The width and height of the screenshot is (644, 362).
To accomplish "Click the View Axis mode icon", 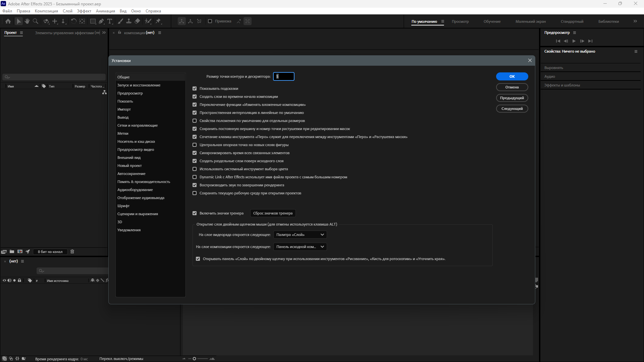I will click(x=199, y=21).
